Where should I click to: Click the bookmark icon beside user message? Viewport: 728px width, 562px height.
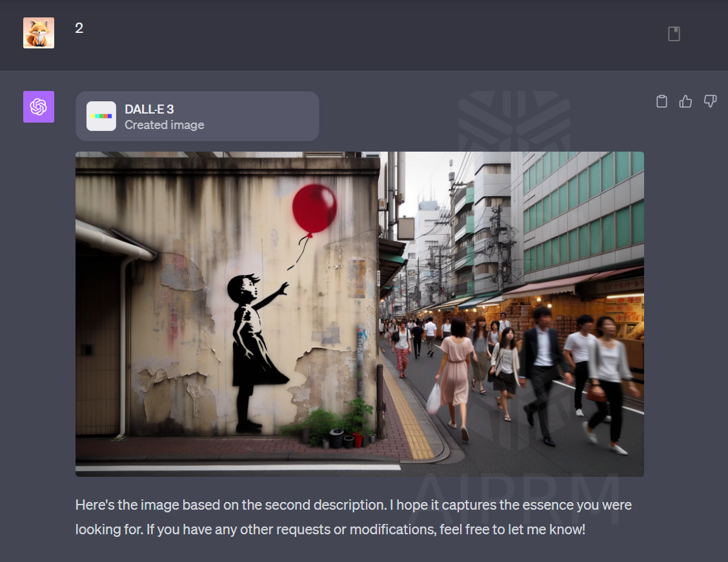point(674,34)
